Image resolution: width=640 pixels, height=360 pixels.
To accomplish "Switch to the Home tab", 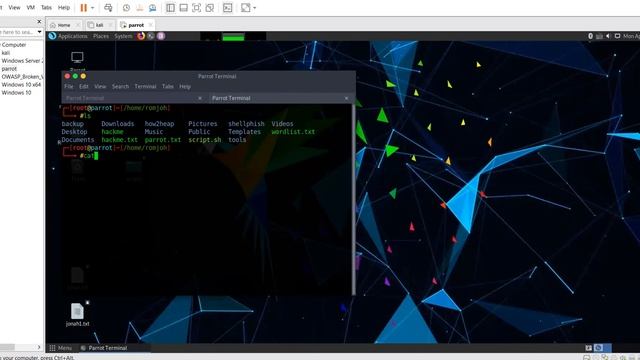I will 64,25.
